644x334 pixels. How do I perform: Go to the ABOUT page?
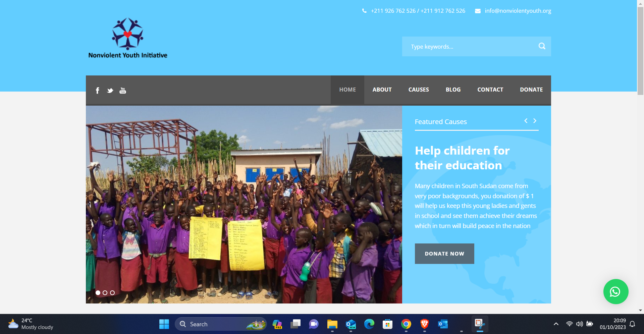[382, 90]
